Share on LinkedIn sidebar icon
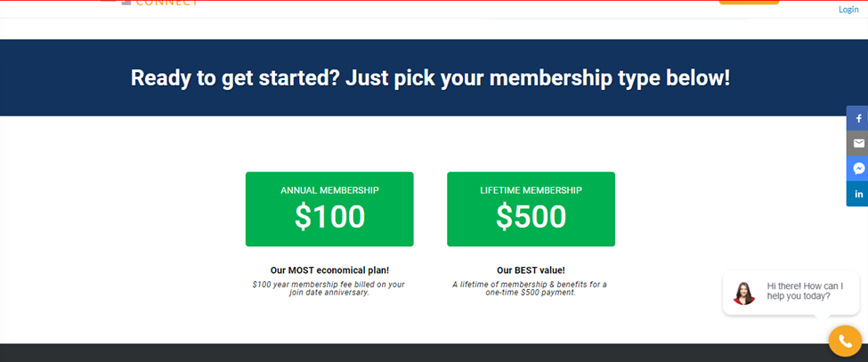The width and height of the screenshot is (868, 362). 858,193
